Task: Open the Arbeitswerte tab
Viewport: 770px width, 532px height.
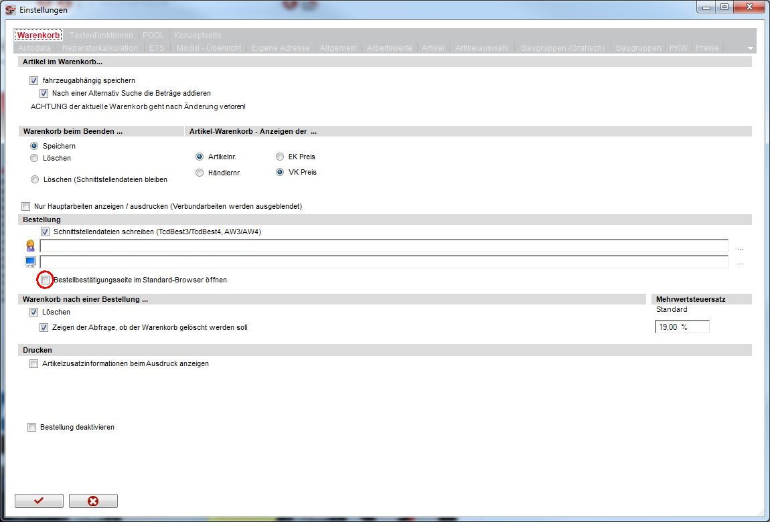Action: pyautogui.click(x=390, y=48)
